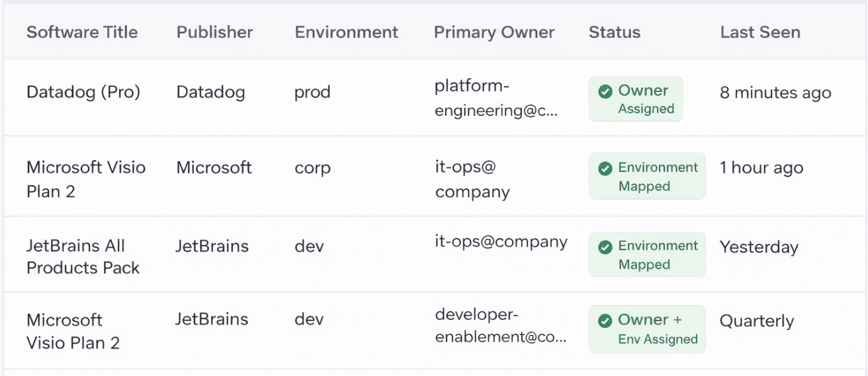The image size is (868, 376).
Task: Select it-ops@ company owner in the corp row
Action: click(x=472, y=179)
